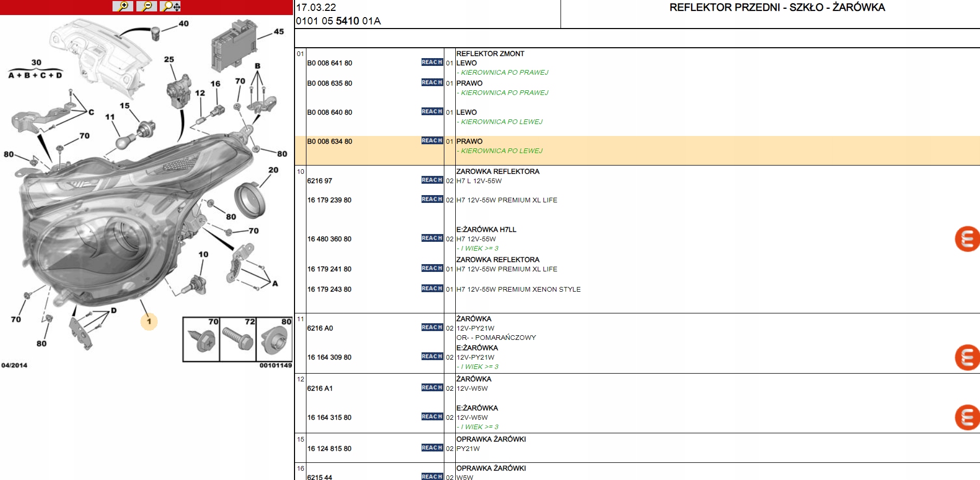The image size is (980, 480).
Task: Click REACH badge next to 16 164 309 80
Action: (432, 356)
